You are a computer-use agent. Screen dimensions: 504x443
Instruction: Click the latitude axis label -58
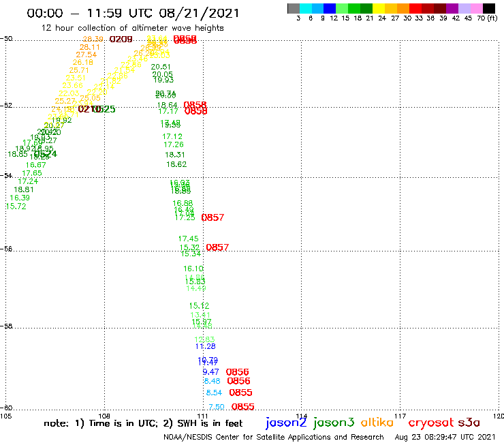(6, 326)
